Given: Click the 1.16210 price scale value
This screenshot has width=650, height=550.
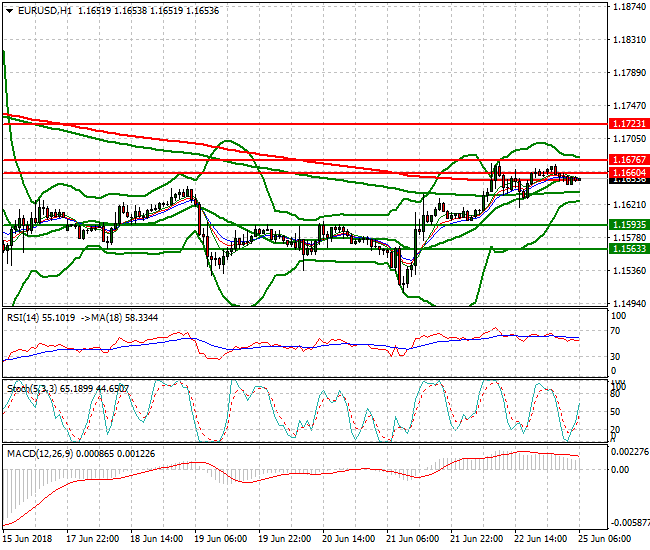Looking at the screenshot, I should [629, 204].
